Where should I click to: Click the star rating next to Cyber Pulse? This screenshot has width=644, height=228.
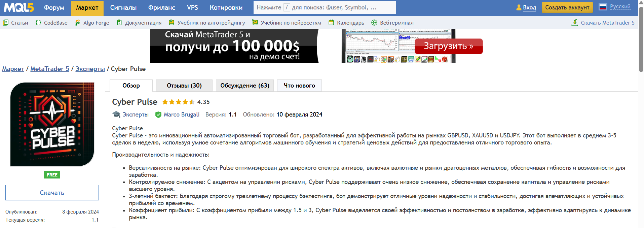pyautogui.click(x=178, y=102)
